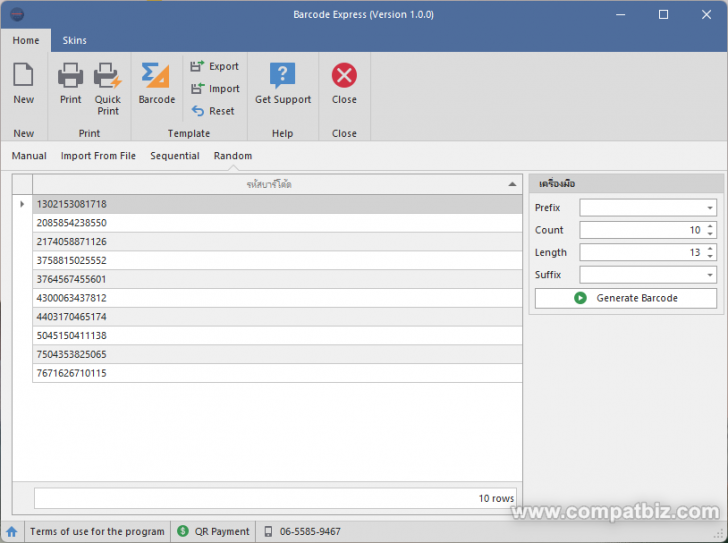Click the phone icon beside 06-5585-9467
Image resolution: width=728 pixels, height=543 pixels.
[268, 531]
